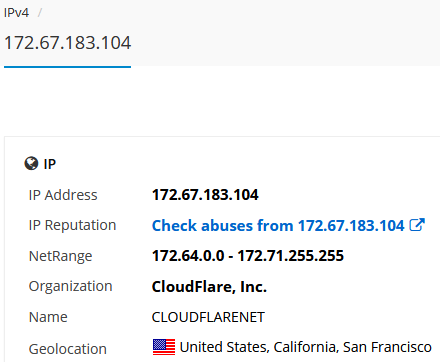
Task: Click the United States flag icon
Action: (164, 347)
